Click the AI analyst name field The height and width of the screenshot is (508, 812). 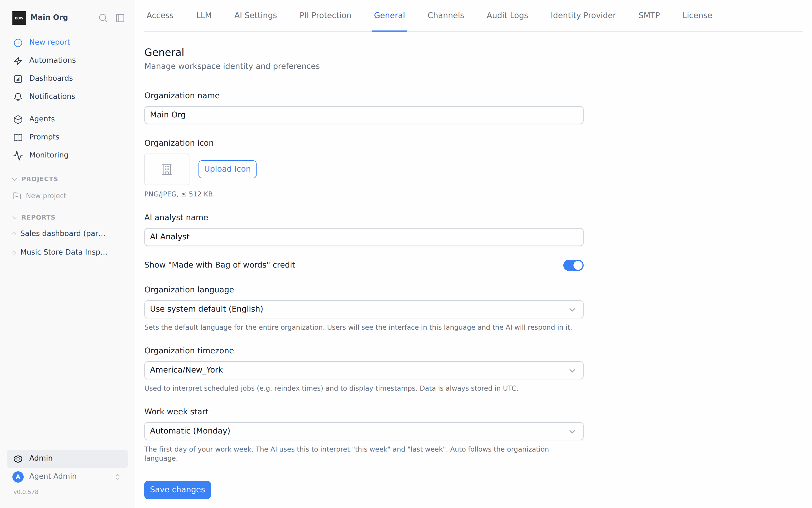tap(364, 237)
